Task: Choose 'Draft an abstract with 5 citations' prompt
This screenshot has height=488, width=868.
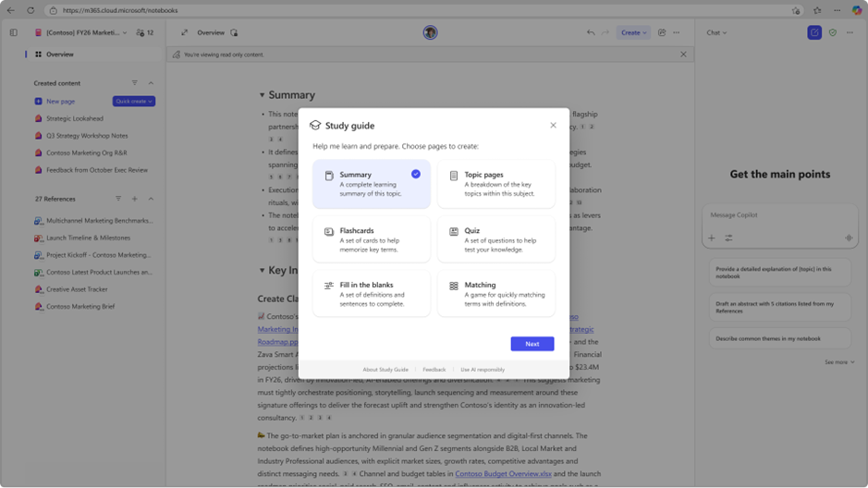Action: pyautogui.click(x=779, y=307)
